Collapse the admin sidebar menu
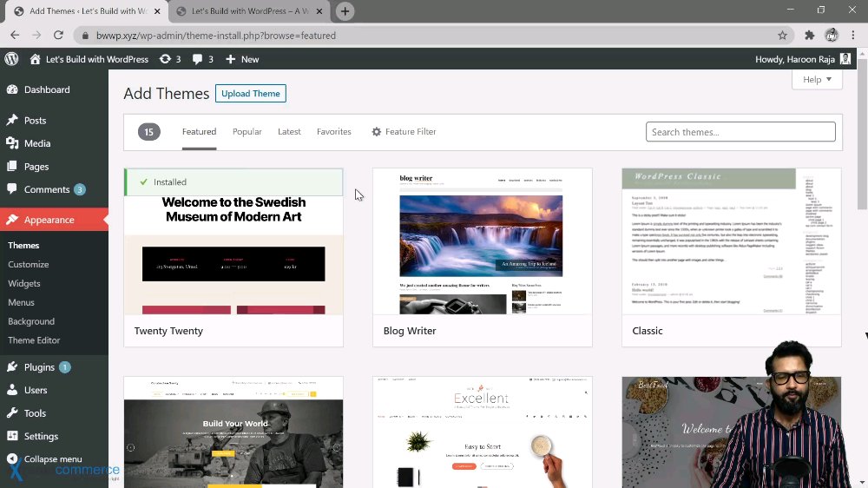Image resolution: width=868 pixels, height=488 pixels. click(x=54, y=458)
